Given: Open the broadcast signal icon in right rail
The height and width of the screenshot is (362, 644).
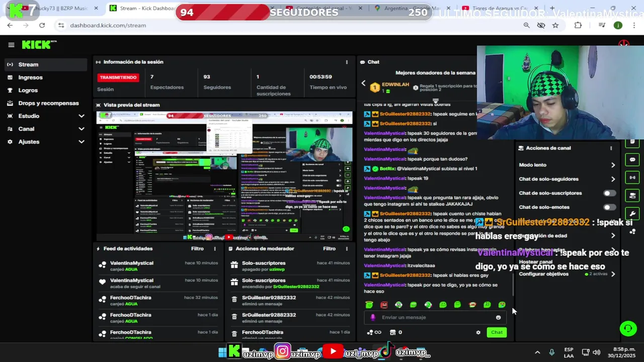Looking at the screenshot, I should (x=632, y=177).
